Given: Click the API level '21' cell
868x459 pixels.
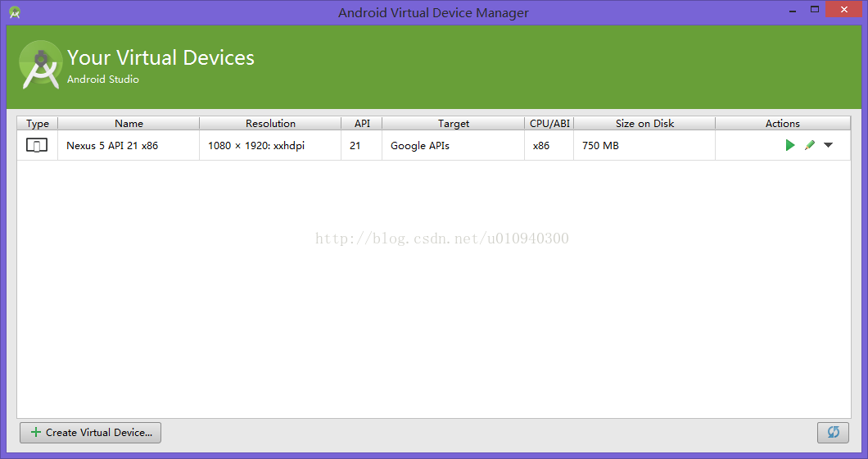Looking at the screenshot, I should tap(362, 145).
